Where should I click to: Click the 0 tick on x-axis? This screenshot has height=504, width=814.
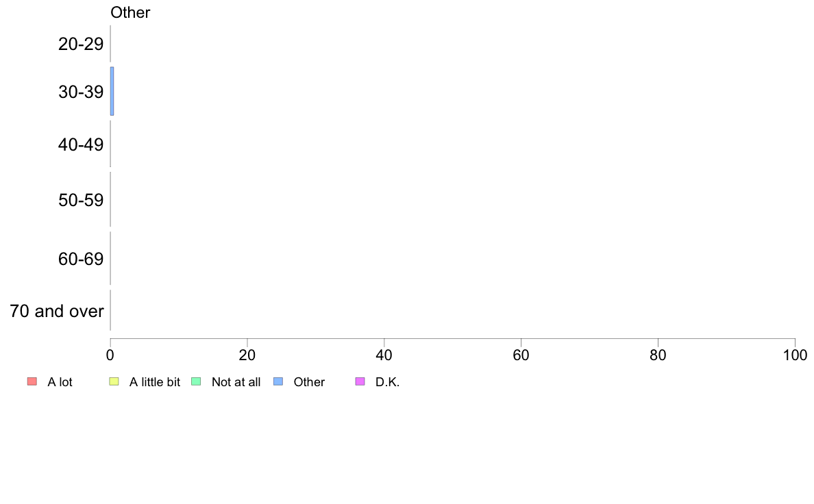110,355
